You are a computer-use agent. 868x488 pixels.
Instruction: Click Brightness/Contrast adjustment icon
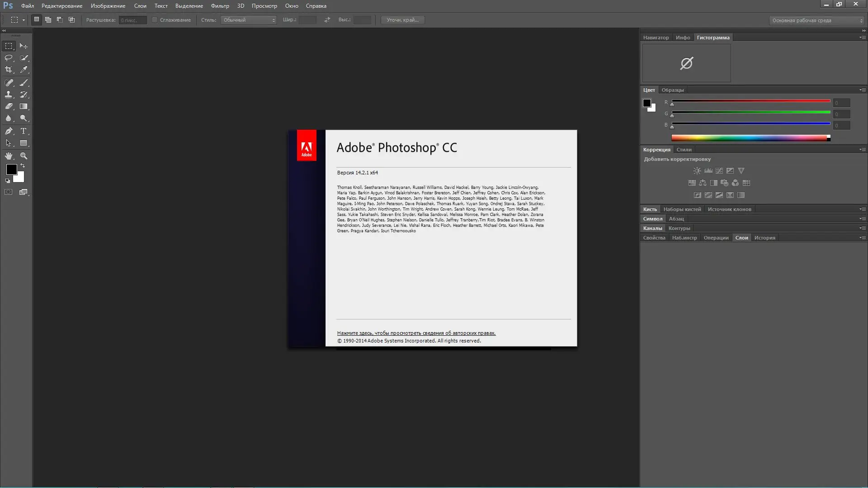[x=697, y=171]
